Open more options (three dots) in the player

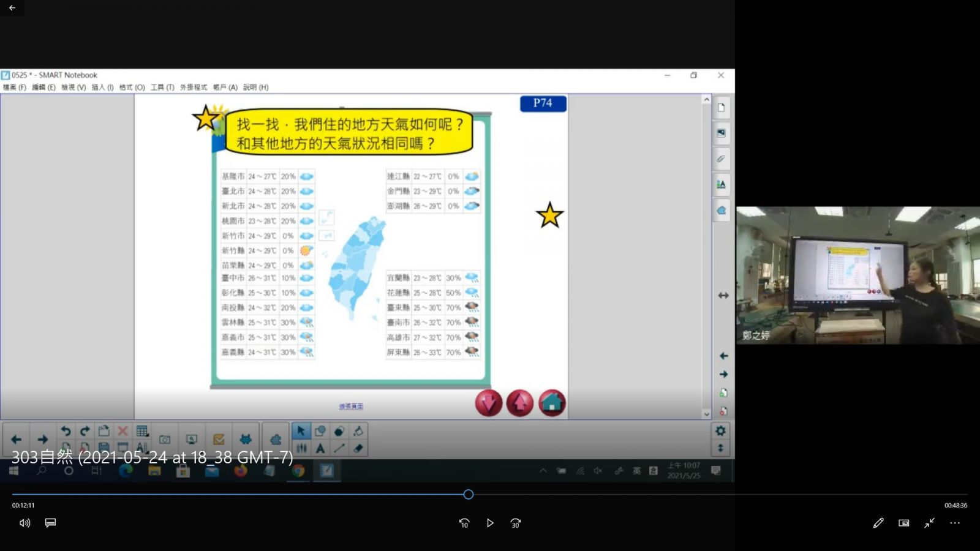955,523
